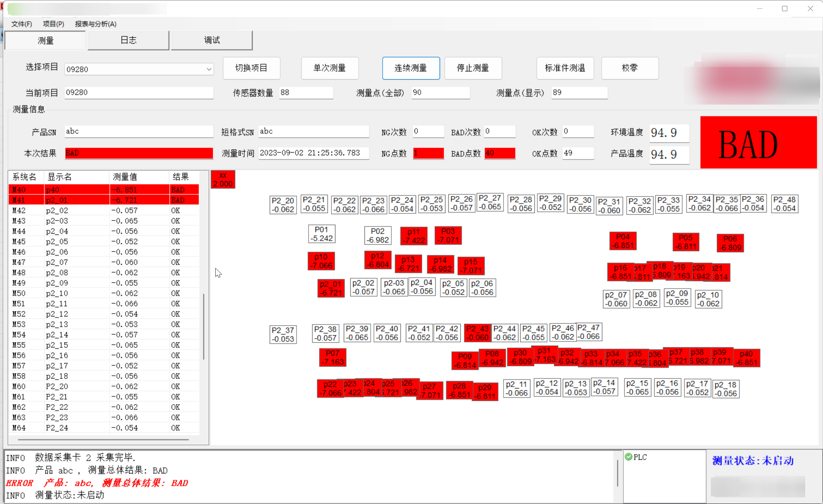This screenshot has width=823, height=504.
Task: Click the 连续测量 continuous measurement button
Action: tap(411, 68)
